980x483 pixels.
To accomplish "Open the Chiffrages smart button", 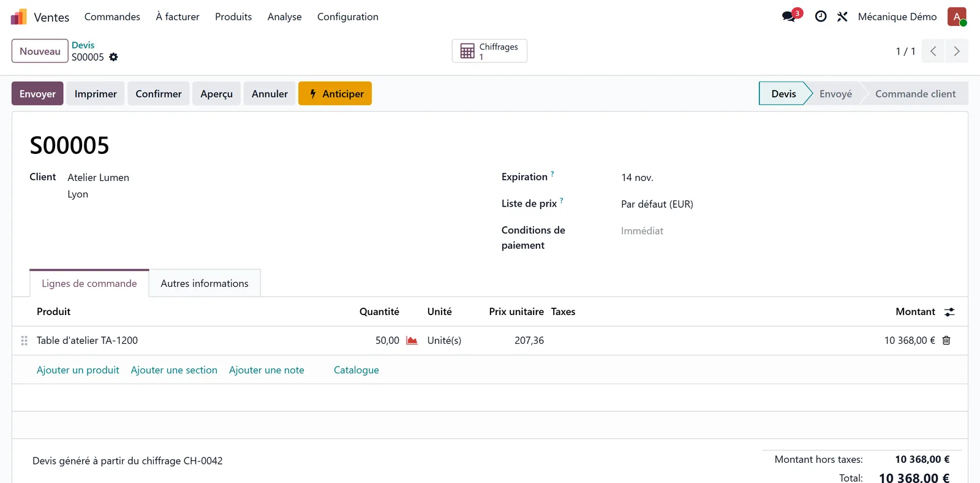I will pos(489,51).
